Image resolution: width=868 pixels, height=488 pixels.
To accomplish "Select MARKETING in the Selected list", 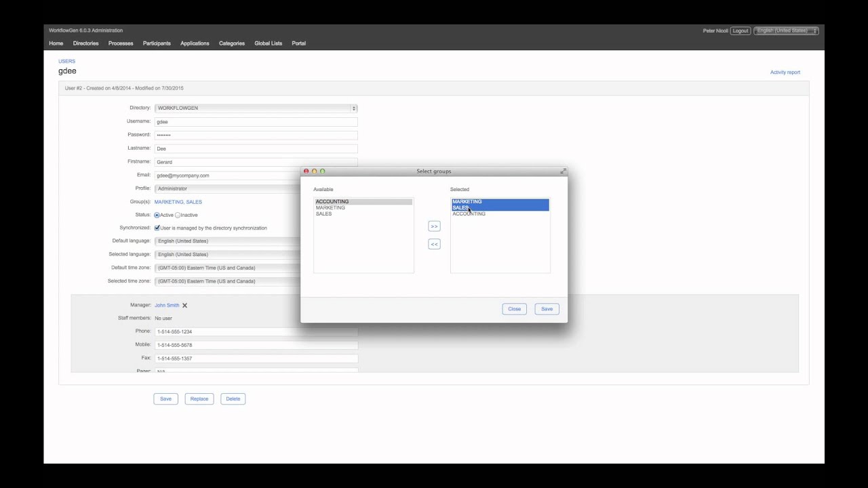I will [500, 202].
